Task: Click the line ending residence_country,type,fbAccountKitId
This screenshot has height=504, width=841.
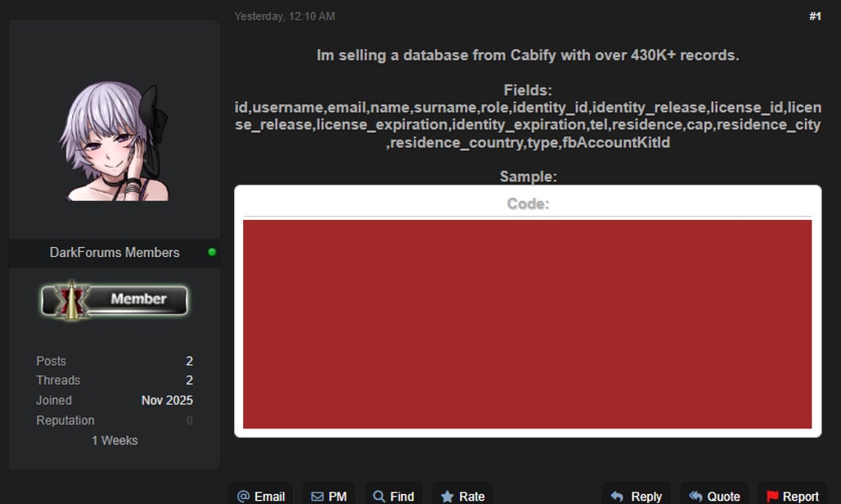Action: point(528,143)
